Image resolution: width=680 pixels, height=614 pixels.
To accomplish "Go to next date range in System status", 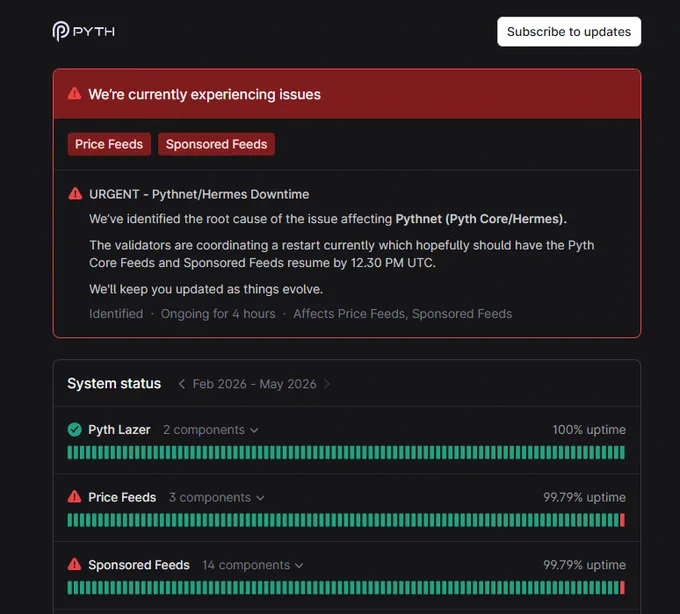I will click(x=327, y=384).
